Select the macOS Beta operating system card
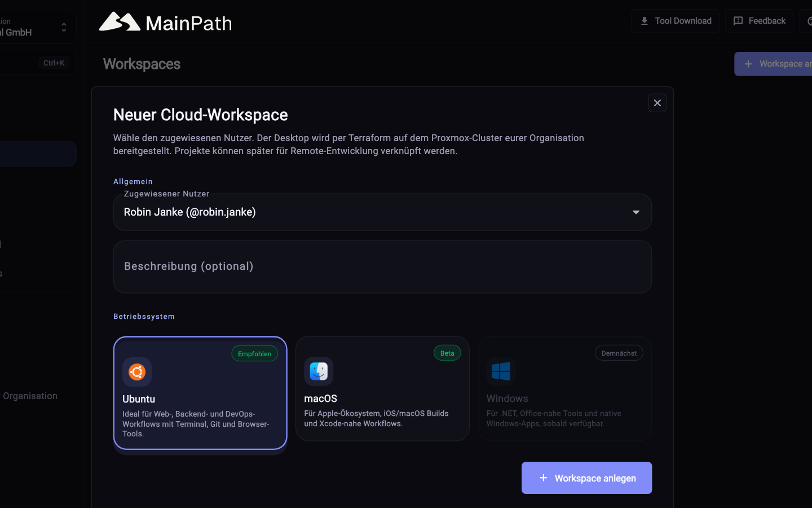The image size is (812, 508). [382, 388]
